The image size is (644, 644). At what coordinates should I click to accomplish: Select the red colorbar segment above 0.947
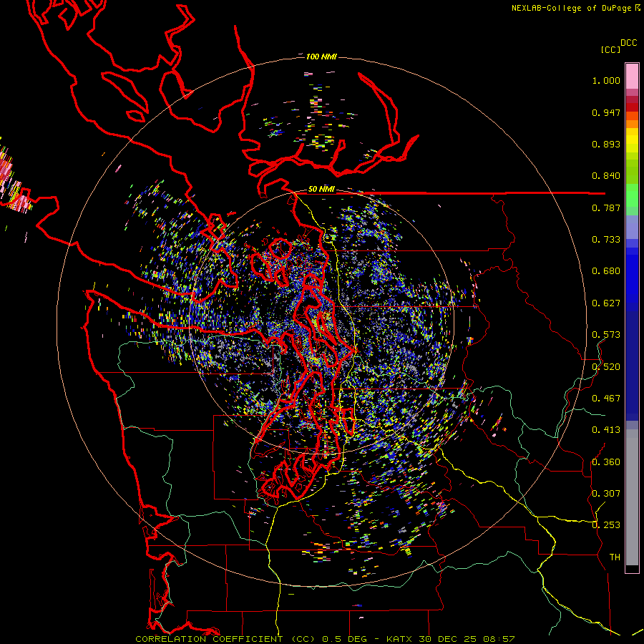click(x=632, y=107)
